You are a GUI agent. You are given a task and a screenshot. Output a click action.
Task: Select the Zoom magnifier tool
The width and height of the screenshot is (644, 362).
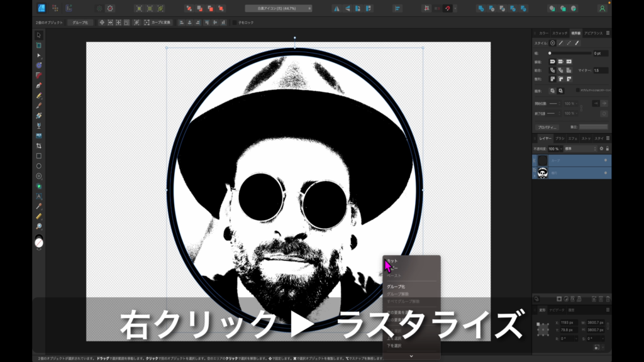[x=38, y=226]
